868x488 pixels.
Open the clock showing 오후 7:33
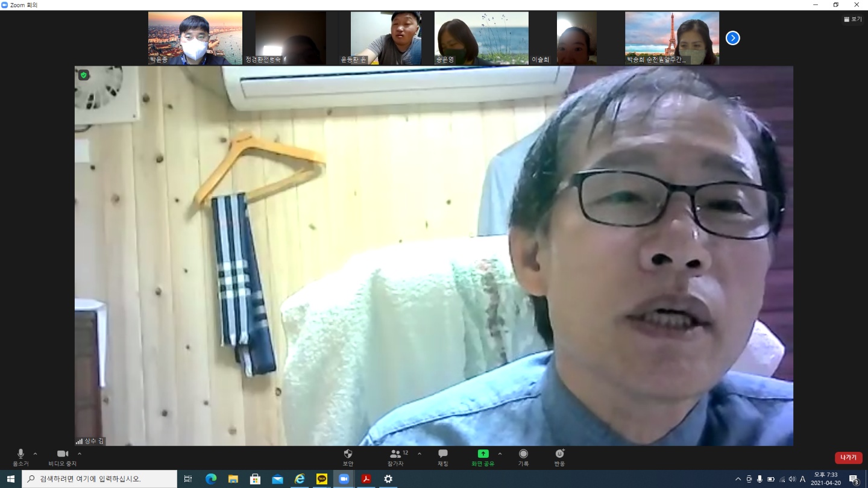point(826,479)
